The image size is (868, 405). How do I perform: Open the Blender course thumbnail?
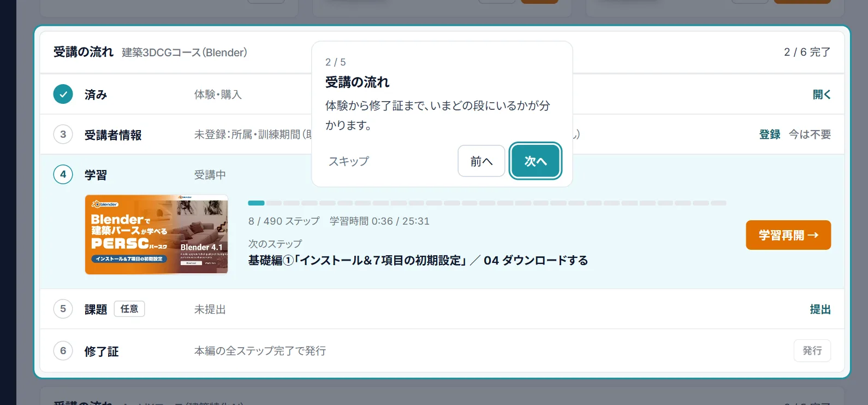(157, 234)
